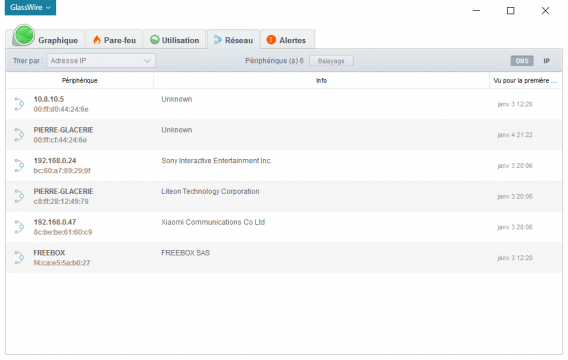Click the device icon next to FREEBOX
The image size is (568, 360).
(x=19, y=258)
